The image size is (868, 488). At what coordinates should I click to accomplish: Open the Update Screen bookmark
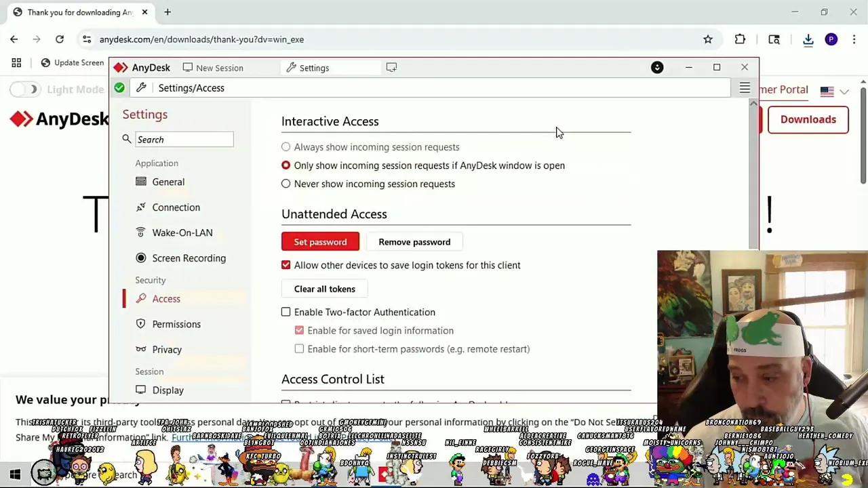click(x=73, y=63)
